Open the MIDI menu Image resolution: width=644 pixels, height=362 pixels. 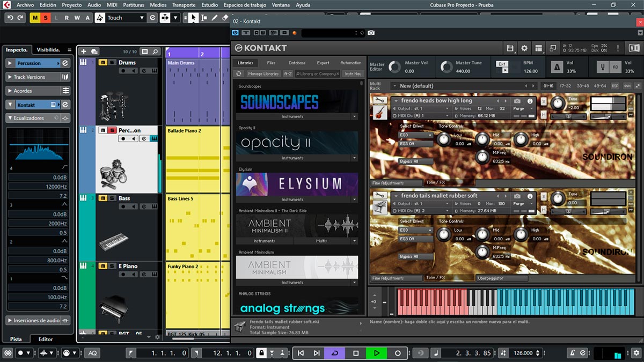click(112, 5)
